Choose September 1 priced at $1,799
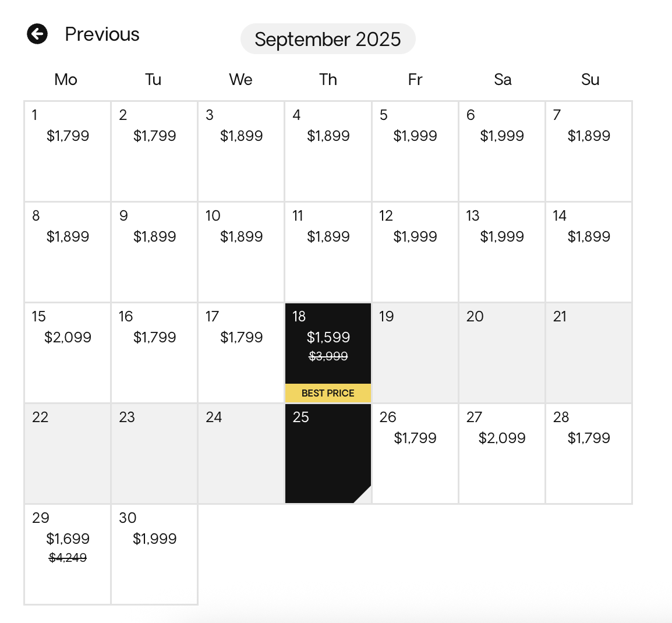Screen dimensions: 672x623 pos(68,151)
